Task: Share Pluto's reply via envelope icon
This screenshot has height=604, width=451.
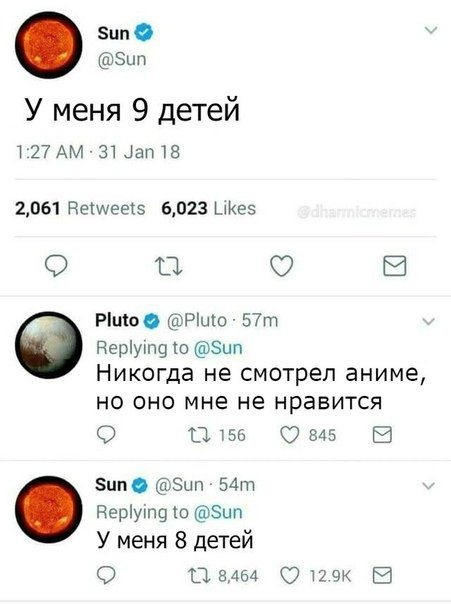Action: pos(382,435)
